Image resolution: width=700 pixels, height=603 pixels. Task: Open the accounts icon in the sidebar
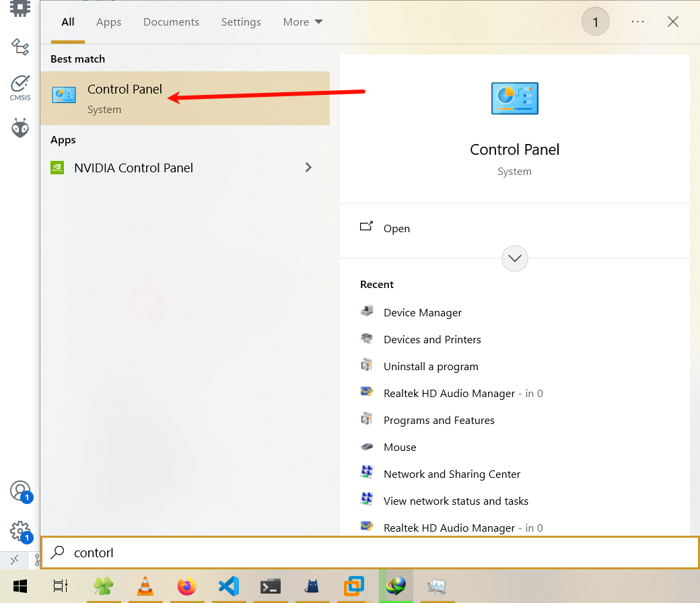point(20,491)
